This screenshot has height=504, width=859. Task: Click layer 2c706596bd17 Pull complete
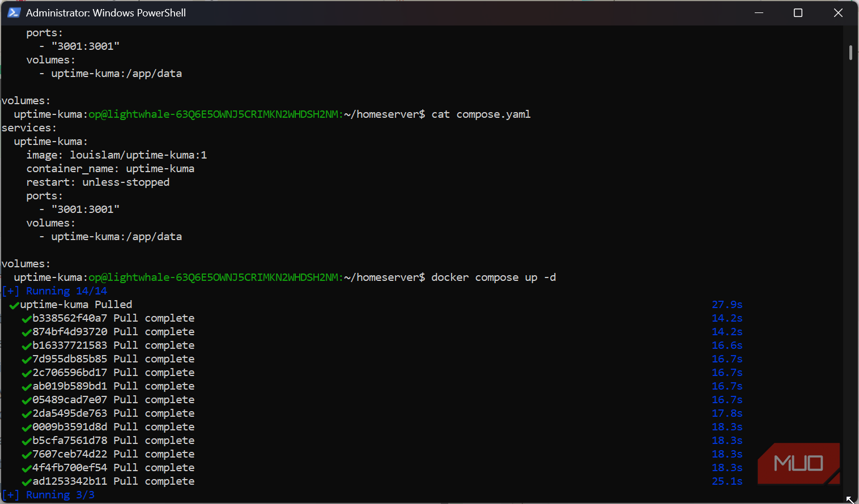[113, 373]
